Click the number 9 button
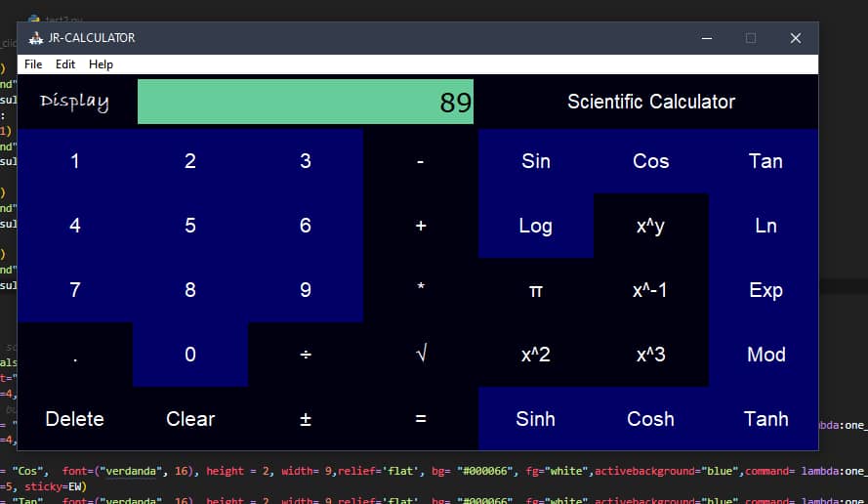Screen dimensions: 868x504 (x=305, y=290)
